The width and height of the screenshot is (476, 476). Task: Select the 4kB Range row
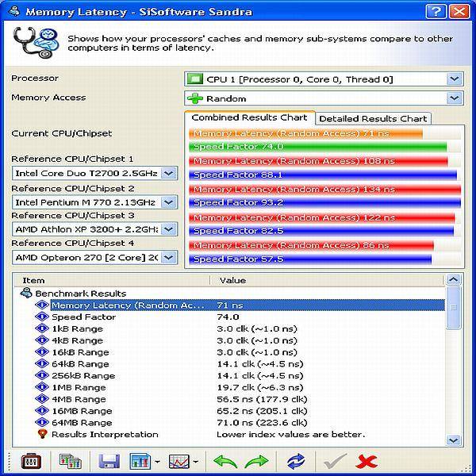coord(78,340)
